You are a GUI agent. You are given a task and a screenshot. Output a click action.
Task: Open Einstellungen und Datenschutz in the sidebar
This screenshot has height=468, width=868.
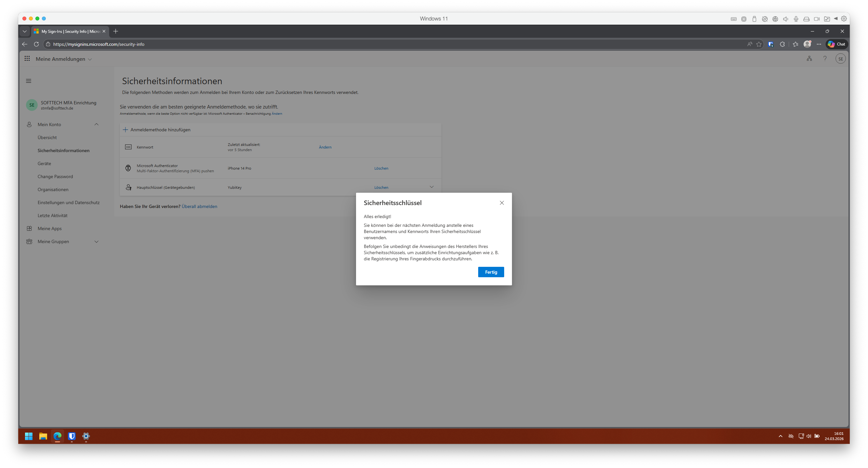click(69, 203)
